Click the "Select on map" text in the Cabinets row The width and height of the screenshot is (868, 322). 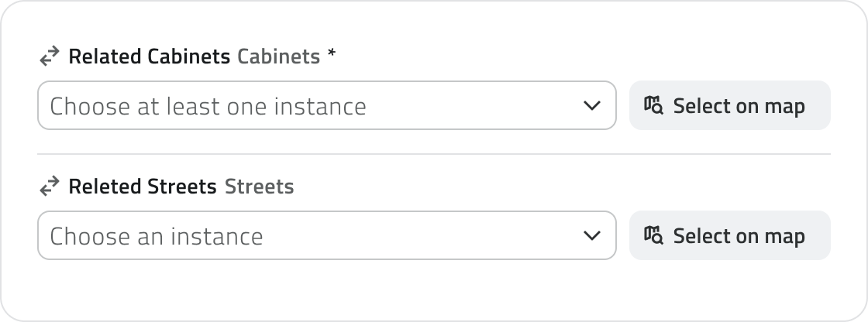pos(739,106)
